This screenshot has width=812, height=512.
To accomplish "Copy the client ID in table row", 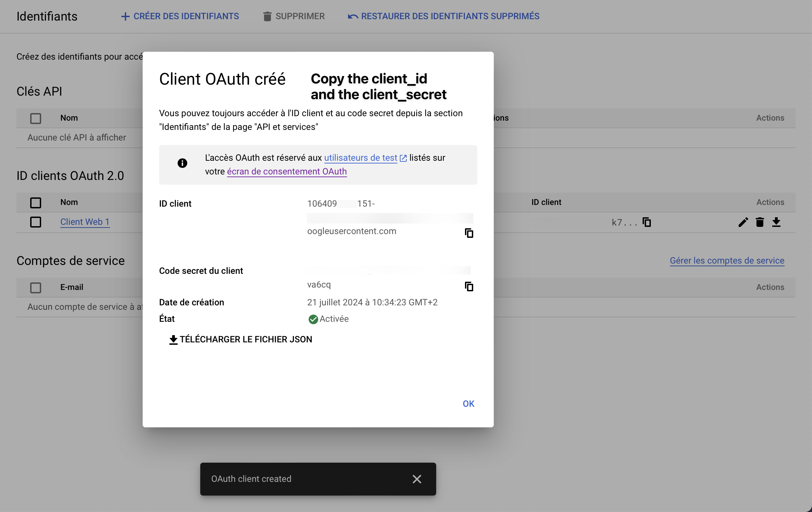I will (647, 222).
